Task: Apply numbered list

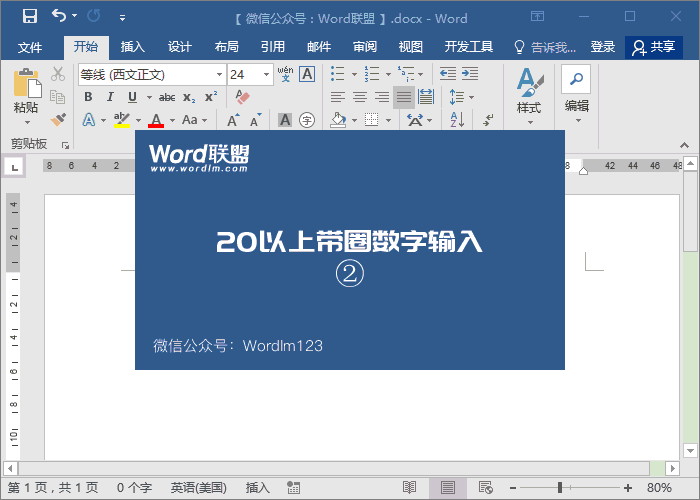Action: point(372,74)
